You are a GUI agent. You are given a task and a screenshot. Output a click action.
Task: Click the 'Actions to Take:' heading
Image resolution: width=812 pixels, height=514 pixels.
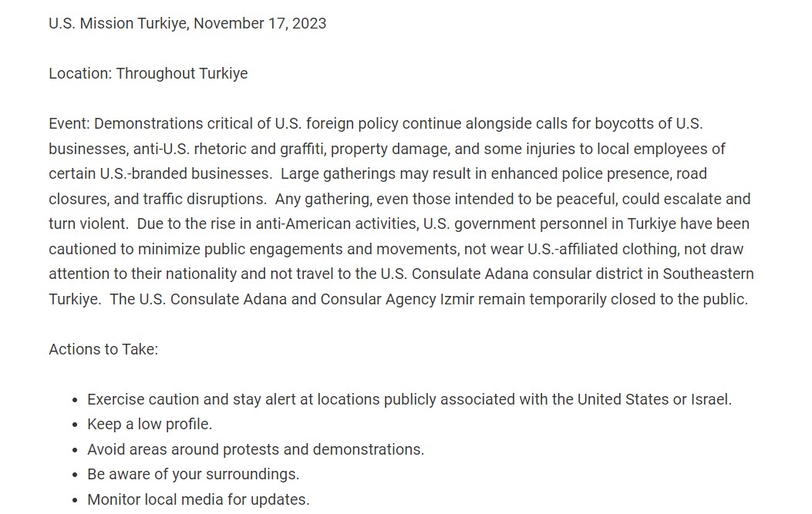tap(103, 349)
